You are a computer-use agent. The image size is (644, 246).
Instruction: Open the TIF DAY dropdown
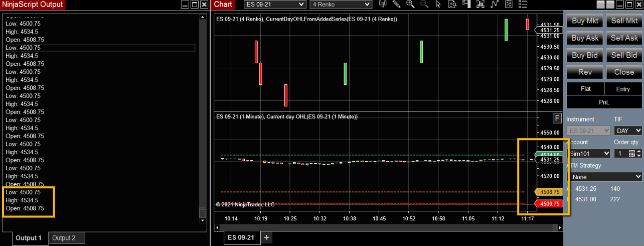pyautogui.click(x=628, y=131)
